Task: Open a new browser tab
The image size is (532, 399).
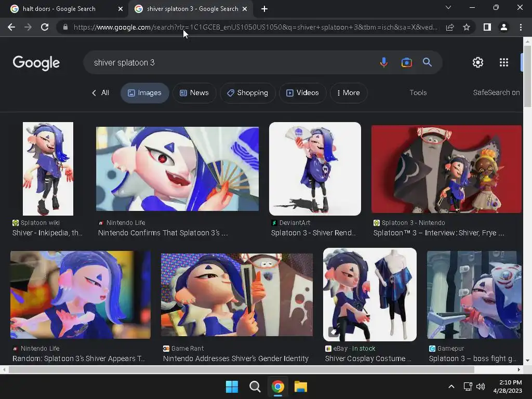Action: coord(264,9)
